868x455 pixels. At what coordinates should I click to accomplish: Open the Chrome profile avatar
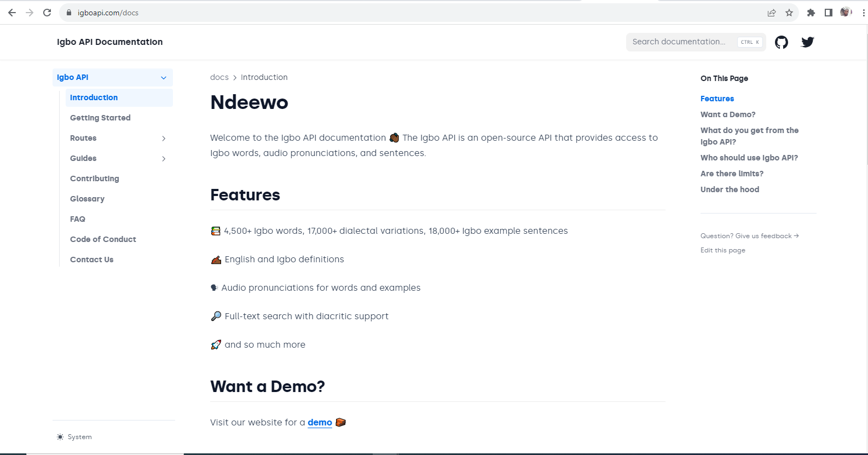pyautogui.click(x=846, y=12)
